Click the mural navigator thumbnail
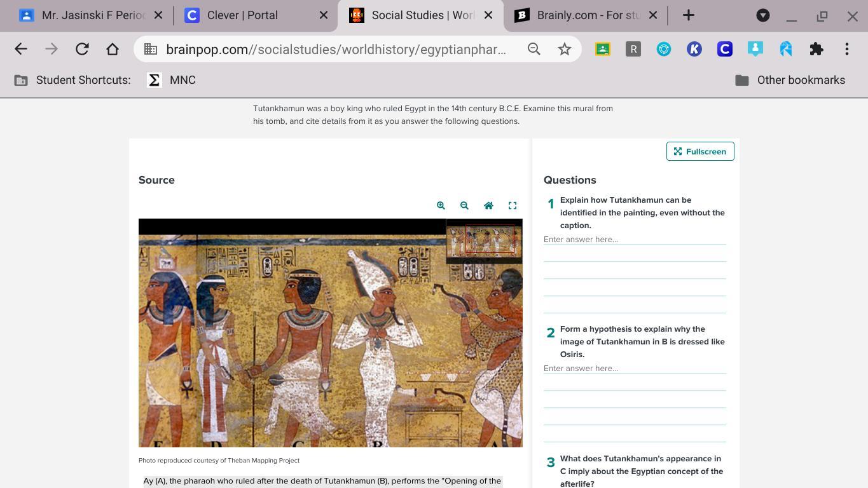 (484, 241)
